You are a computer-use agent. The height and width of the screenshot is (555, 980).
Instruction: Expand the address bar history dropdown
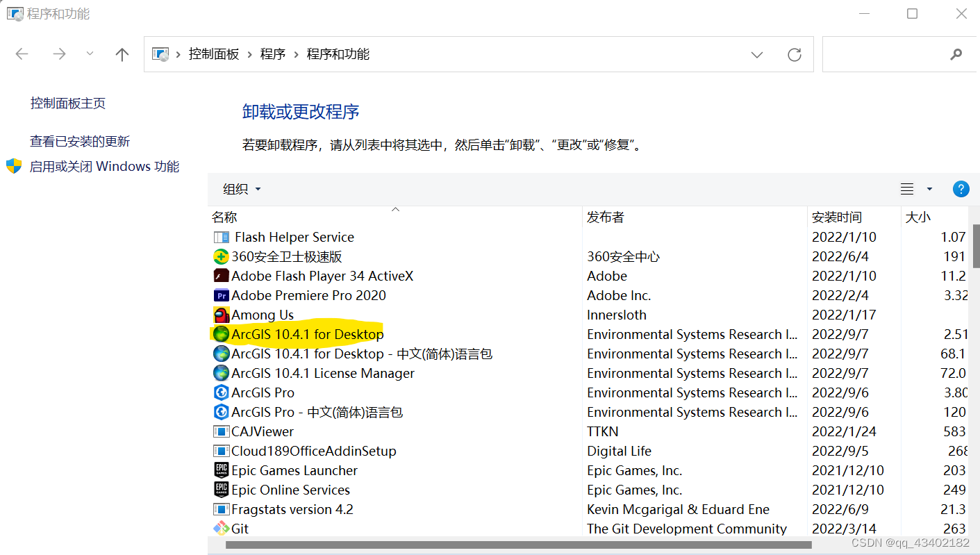(x=757, y=54)
